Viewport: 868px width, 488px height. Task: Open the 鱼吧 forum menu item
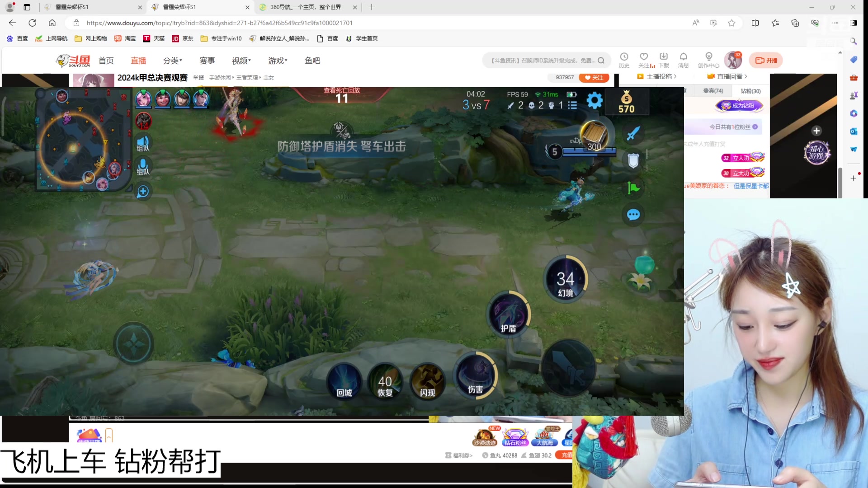[312, 61]
